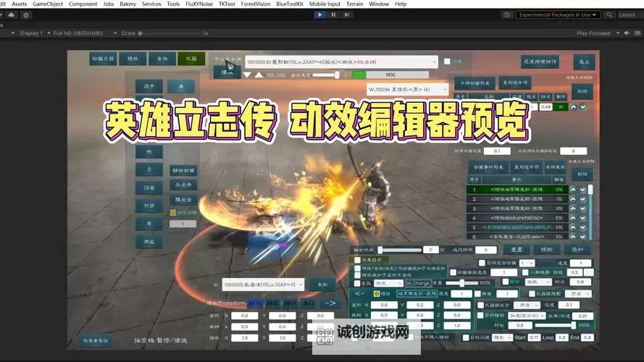Image resolution: width=644 pixels, height=362 pixels.
Task: Open the Bakery menu
Action: pyautogui.click(x=127, y=4)
